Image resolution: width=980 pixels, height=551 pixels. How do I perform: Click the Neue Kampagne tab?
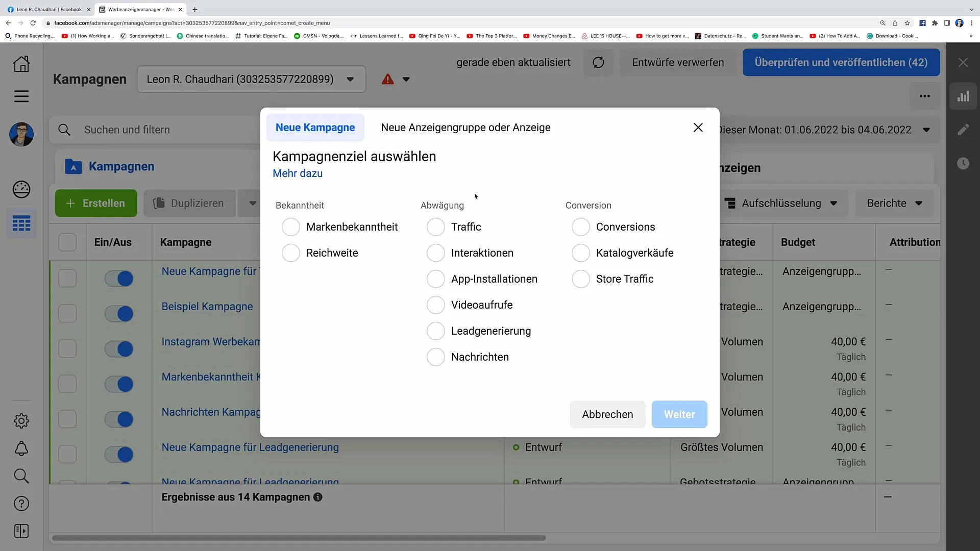(x=315, y=127)
